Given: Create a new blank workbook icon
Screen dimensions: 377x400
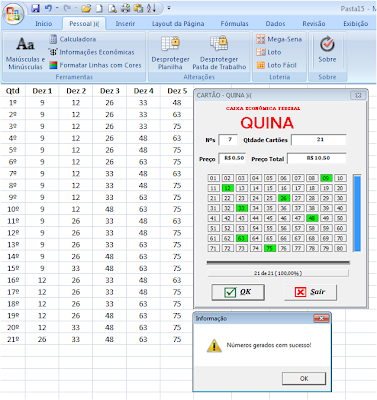Looking at the screenshot, I should tap(99, 9).
